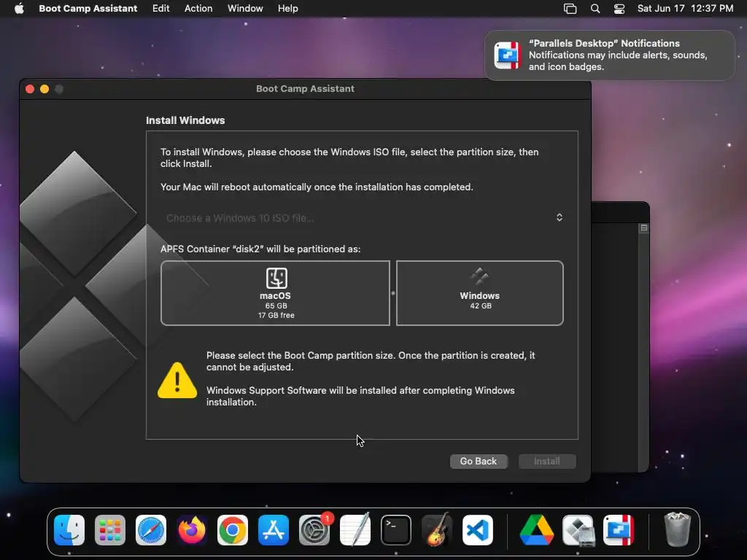Open the Windows 10 ISO file chooser

362,217
